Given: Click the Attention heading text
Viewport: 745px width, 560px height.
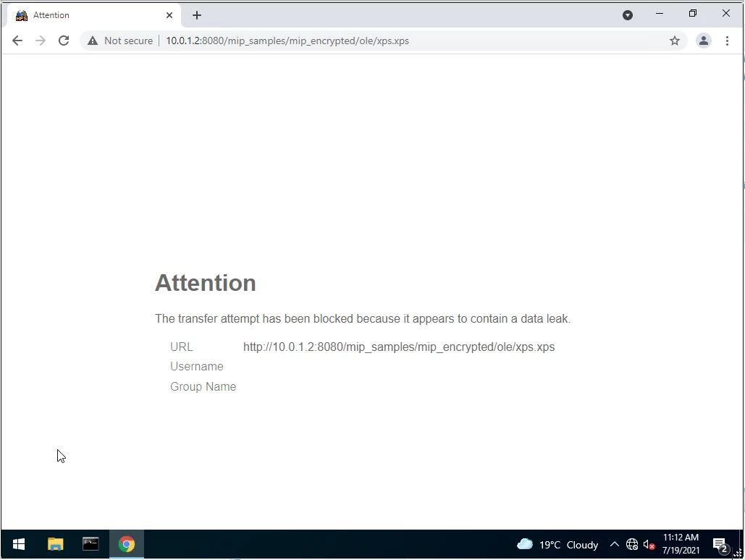Looking at the screenshot, I should [x=206, y=283].
